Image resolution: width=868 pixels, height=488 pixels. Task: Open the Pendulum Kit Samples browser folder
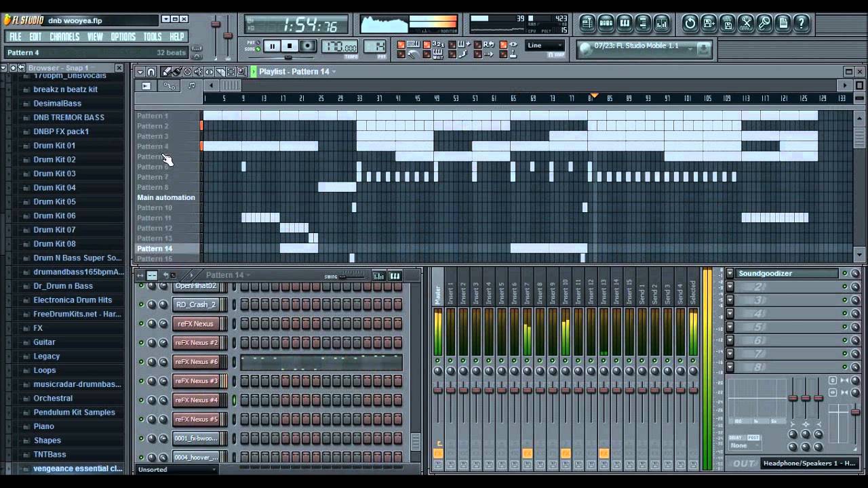74,412
